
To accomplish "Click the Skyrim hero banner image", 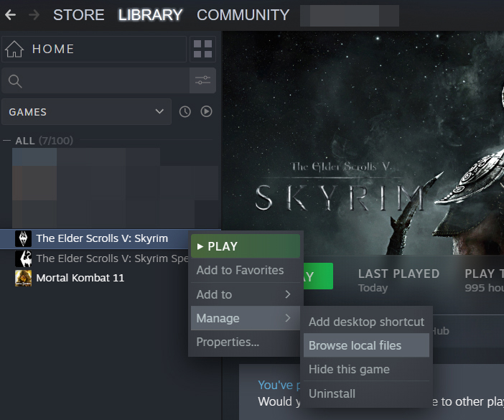I will 363,143.
